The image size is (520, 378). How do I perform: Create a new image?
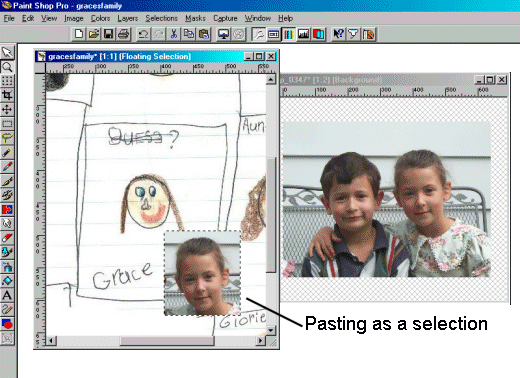point(79,34)
